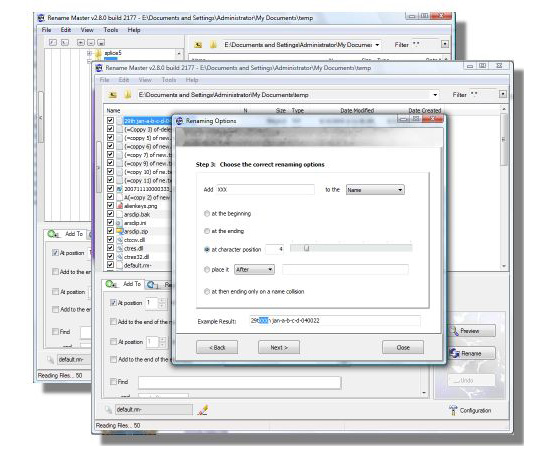Click the pencil icon beside default.rm field
Image resolution: width=550 pixels, height=450 pixels.
(x=203, y=410)
